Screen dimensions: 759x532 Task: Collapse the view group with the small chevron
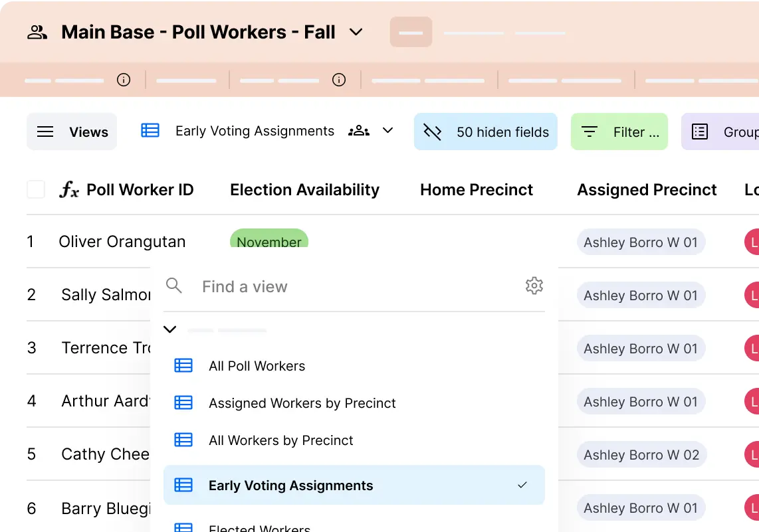coord(169,329)
